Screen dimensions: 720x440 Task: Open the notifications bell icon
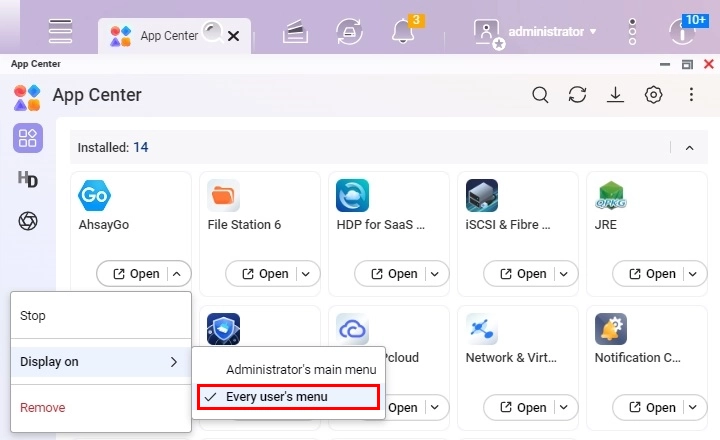coord(403,31)
